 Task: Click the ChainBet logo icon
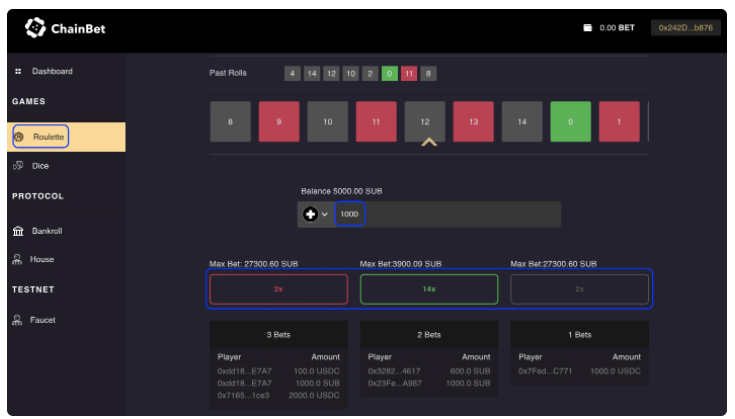coord(35,29)
